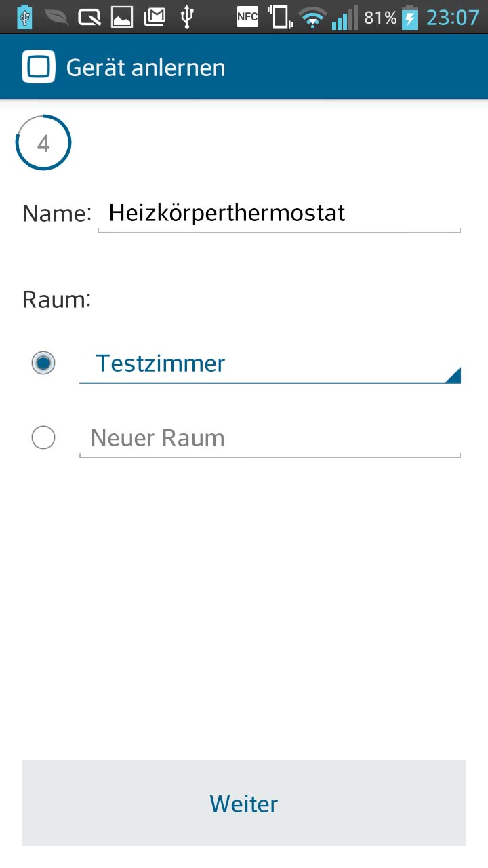
Task: Open the QuickMemo status bar icon
Action: pyautogui.click(x=89, y=17)
